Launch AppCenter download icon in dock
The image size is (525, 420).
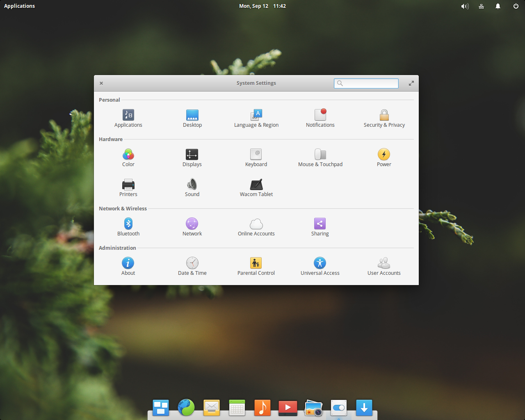pyautogui.click(x=364, y=408)
